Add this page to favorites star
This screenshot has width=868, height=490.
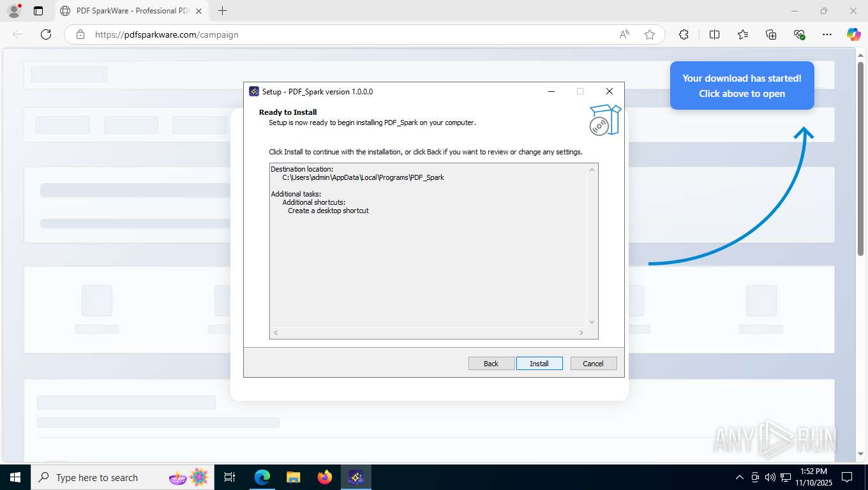650,34
